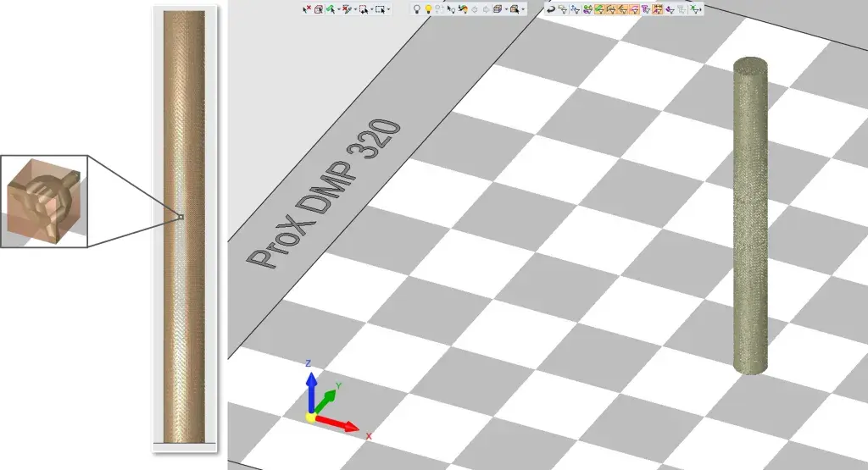Click the black curved undo arrow icon
868x470 pixels.
click(551, 9)
